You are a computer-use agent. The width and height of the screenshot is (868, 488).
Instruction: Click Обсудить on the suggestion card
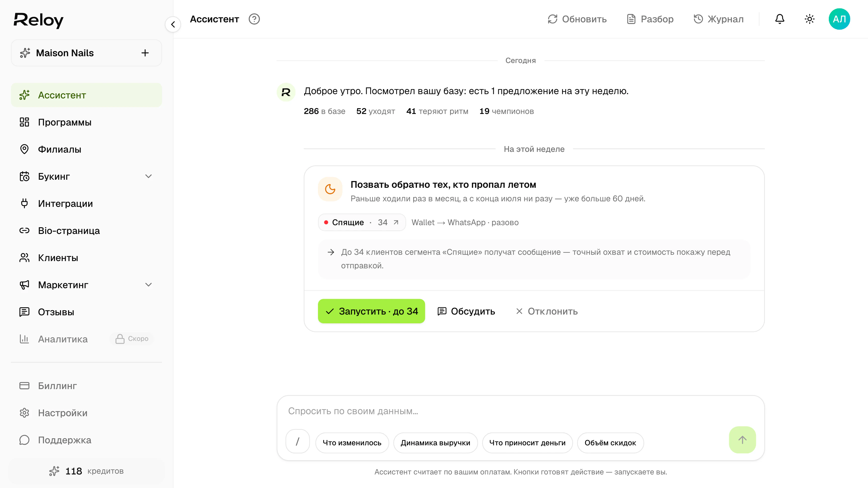466,311
